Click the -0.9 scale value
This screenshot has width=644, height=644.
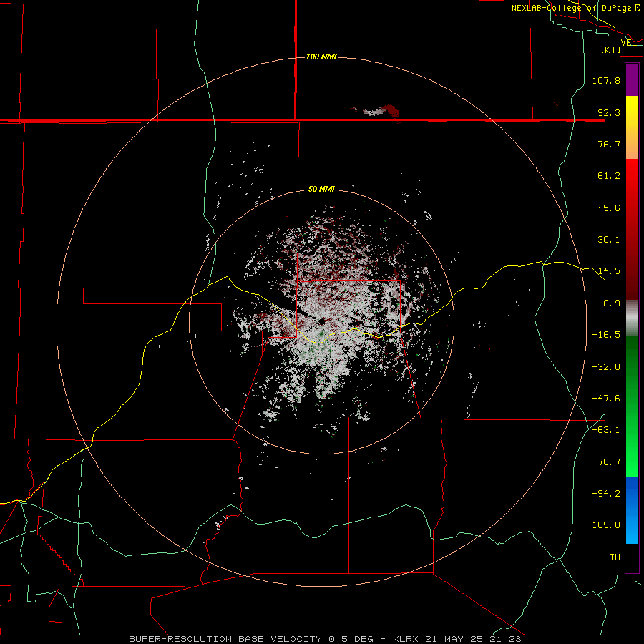(609, 303)
